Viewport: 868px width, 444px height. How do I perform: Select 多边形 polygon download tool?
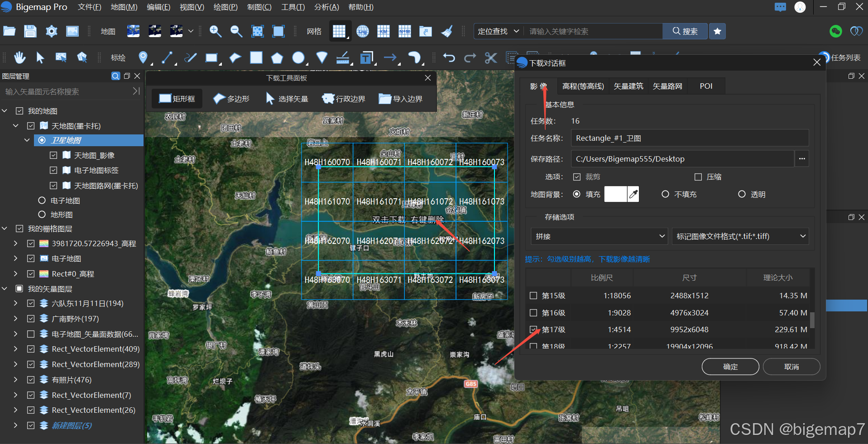[231, 99]
